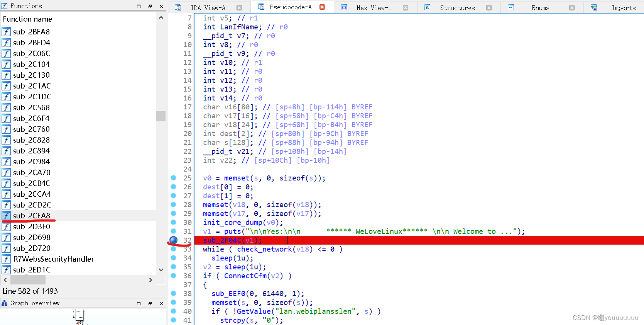
Task: Switch to the Pseudocode-A tab
Action: [x=291, y=7]
